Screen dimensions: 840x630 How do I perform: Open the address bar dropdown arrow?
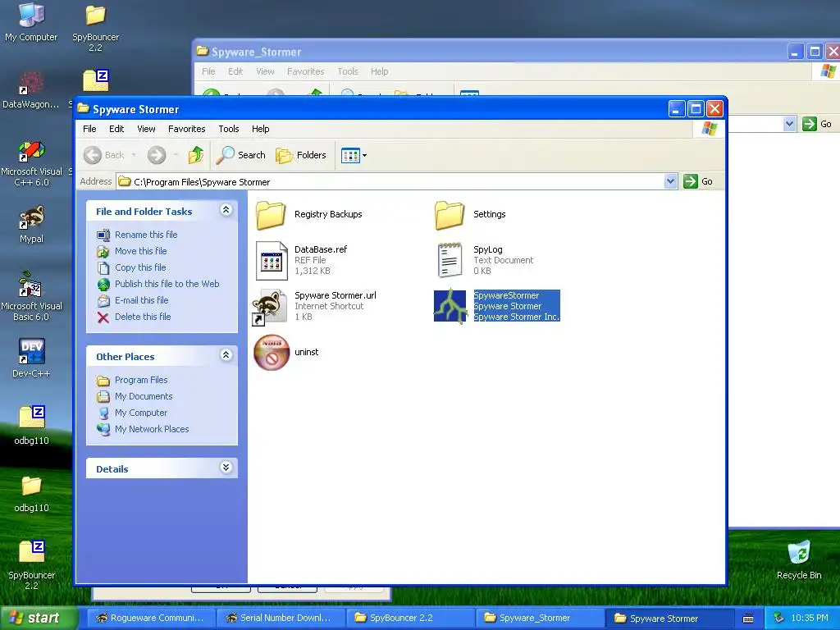tap(671, 181)
